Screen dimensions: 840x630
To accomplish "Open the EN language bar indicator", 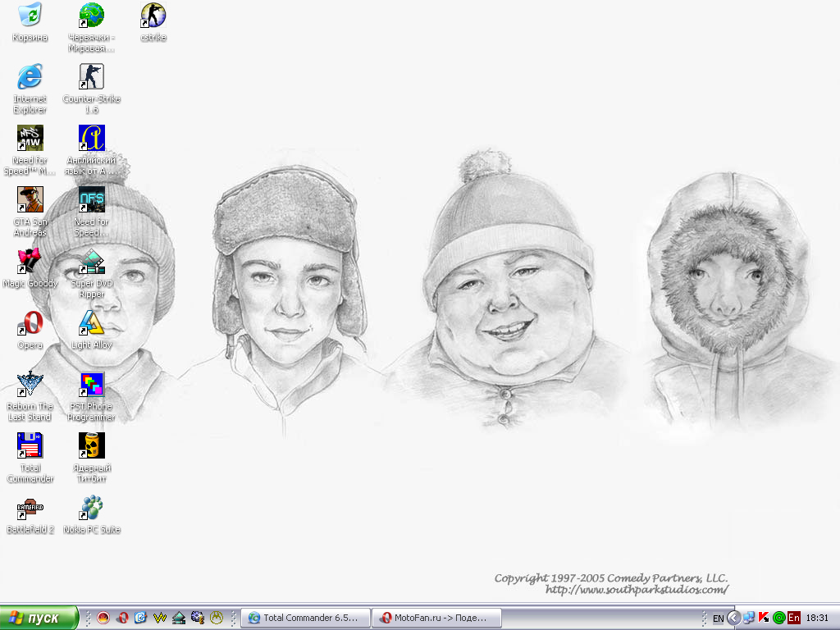I will pyautogui.click(x=719, y=619).
